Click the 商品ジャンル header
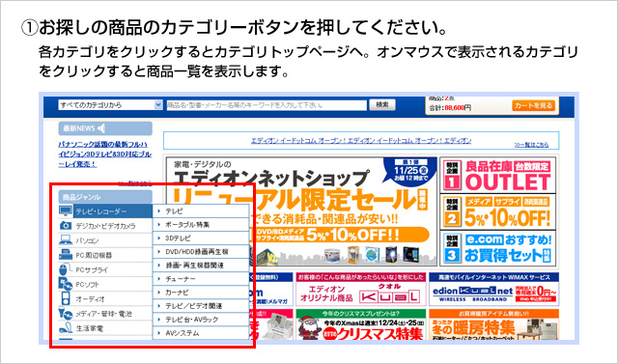This screenshot has width=618, height=364. pos(105,197)
